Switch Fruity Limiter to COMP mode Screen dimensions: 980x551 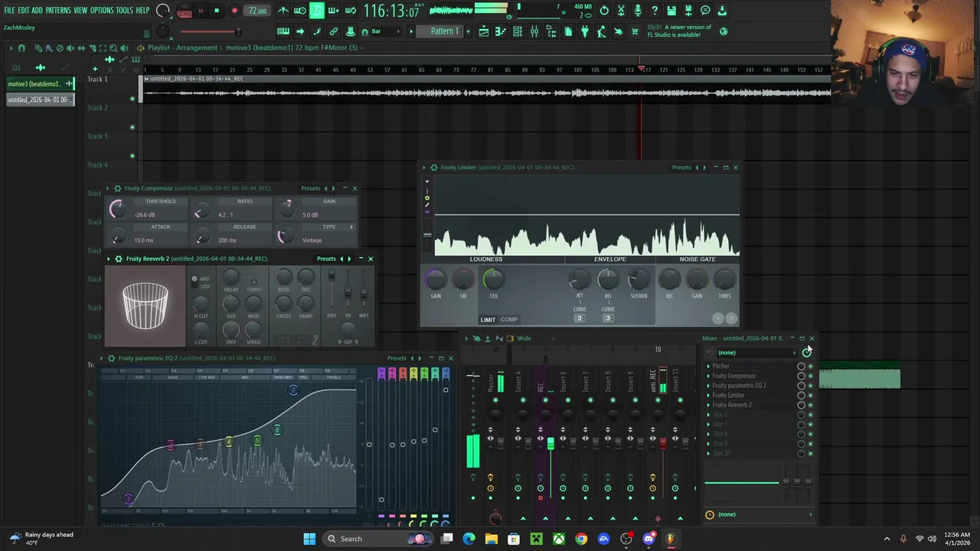click(x=509, y=320)
